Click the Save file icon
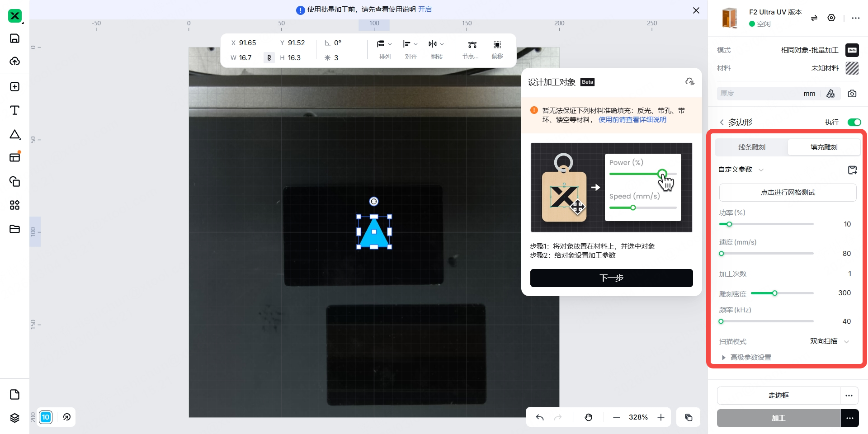868x434 pixels. coord(14,38)
